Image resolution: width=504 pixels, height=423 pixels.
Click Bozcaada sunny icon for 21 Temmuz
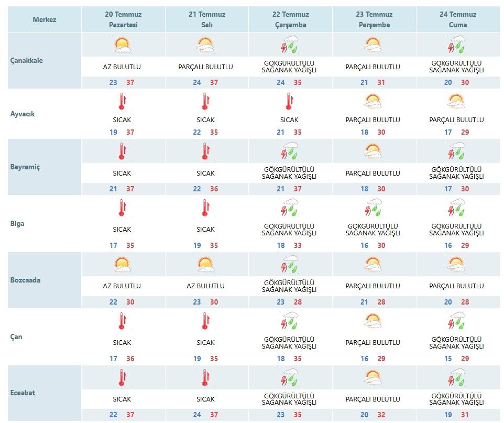[206, 264]
